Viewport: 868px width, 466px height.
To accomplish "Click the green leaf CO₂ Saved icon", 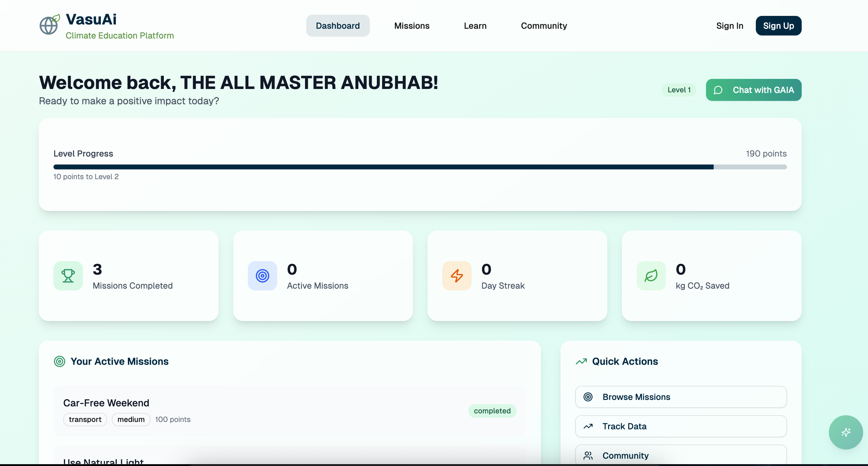I will 651,276.
